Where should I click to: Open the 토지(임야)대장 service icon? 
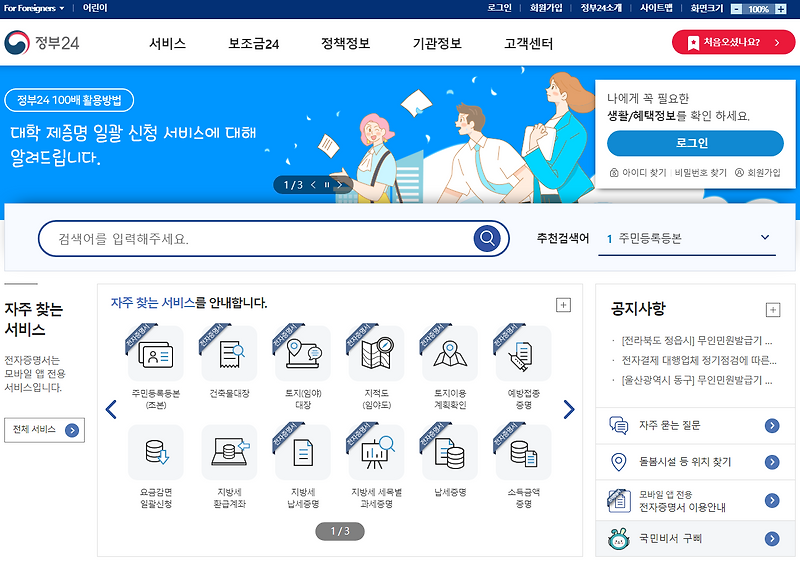(303, 353)
